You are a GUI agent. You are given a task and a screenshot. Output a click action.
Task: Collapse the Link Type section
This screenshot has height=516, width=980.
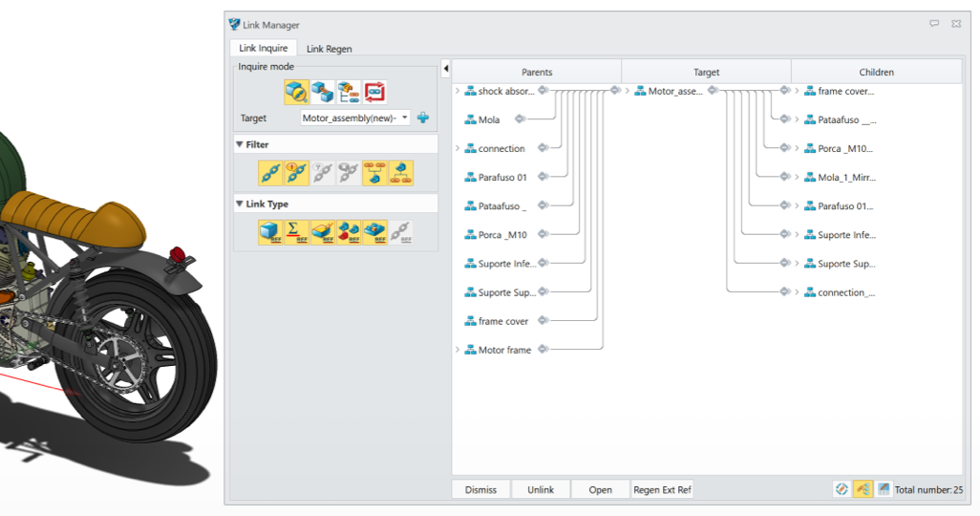(x=240, y=204)
